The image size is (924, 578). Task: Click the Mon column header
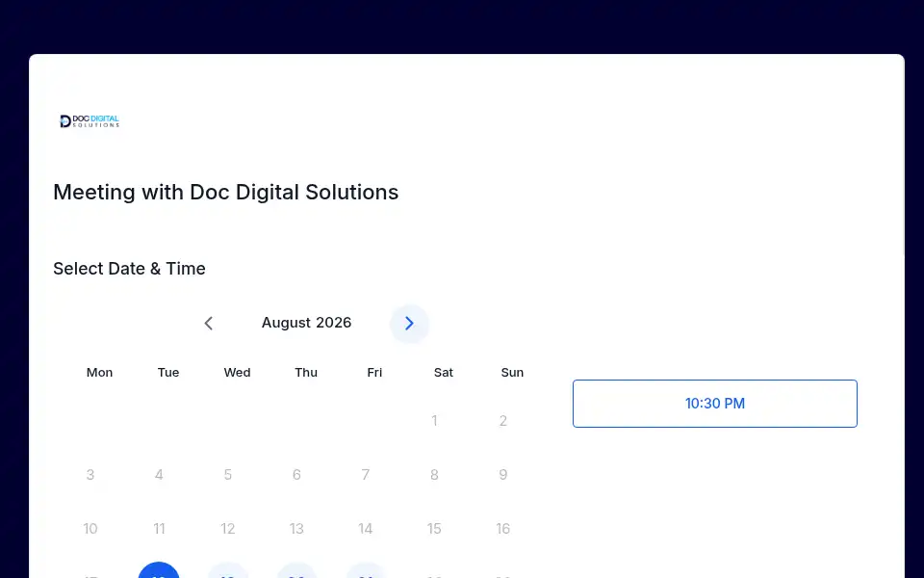(x=99, y=372)
